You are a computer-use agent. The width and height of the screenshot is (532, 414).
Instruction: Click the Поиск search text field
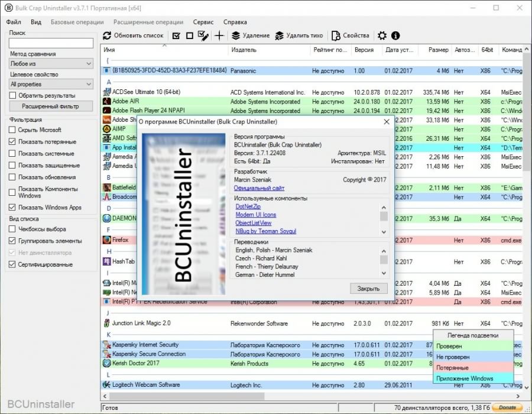51,43
